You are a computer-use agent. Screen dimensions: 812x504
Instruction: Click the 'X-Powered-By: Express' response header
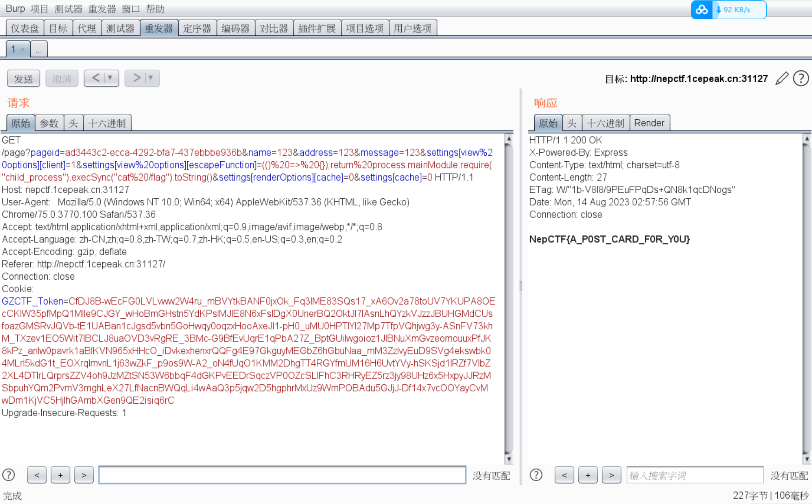(x=578, y=153)
